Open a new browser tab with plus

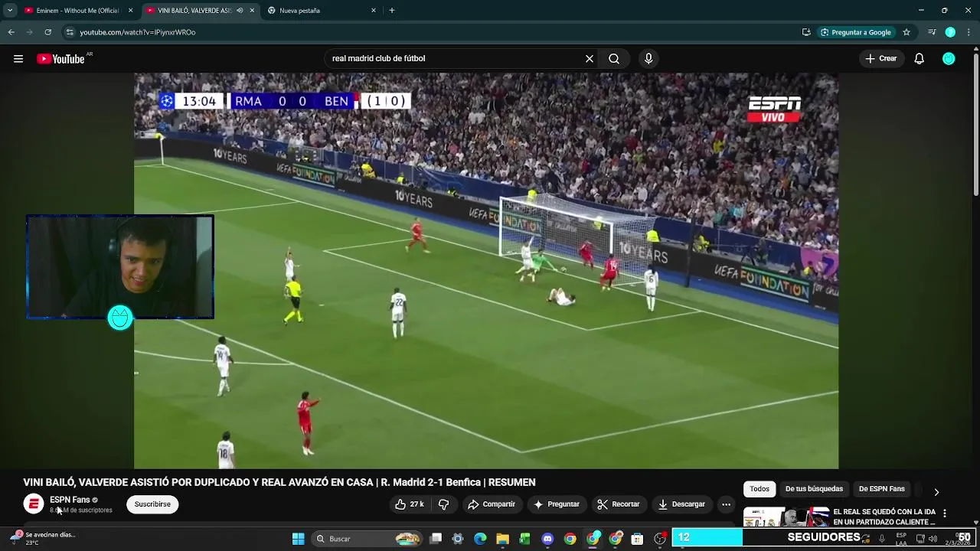pyautogui.click(x=392, y=11)
